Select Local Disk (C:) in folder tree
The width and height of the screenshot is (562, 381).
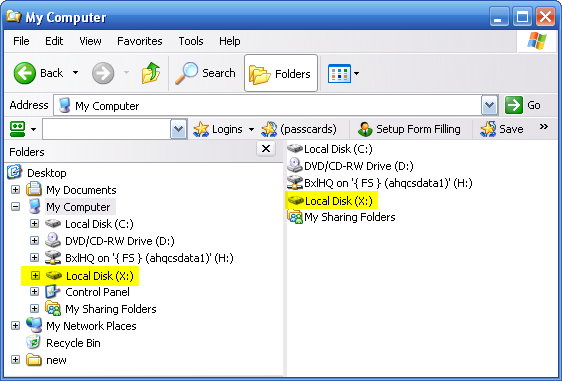(99, 224)
